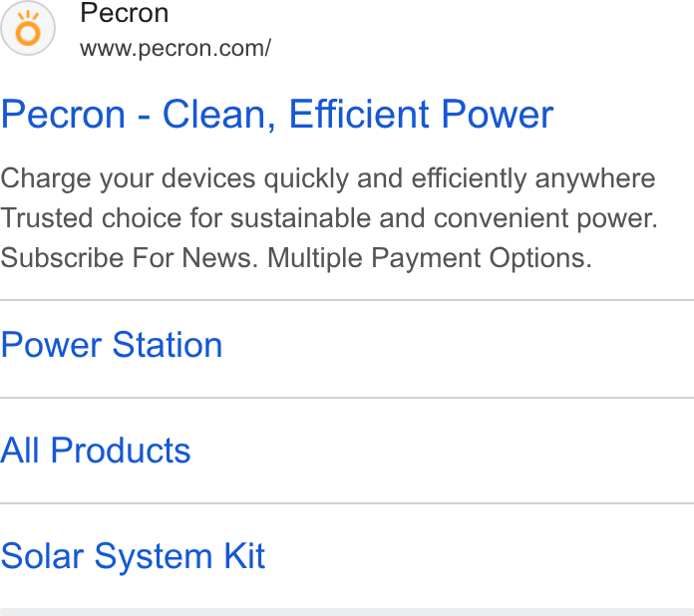The width and height of the screenshot is (694, 616).
Task: Go to the All Products sitelink
Action: click(x=96, y=451)
